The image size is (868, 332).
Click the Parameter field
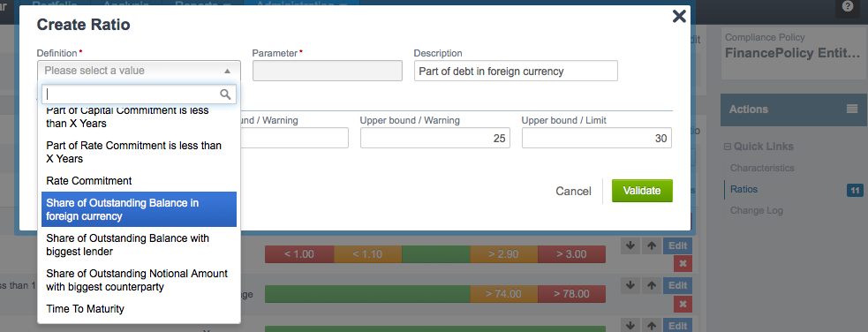[x=328, y=71]
